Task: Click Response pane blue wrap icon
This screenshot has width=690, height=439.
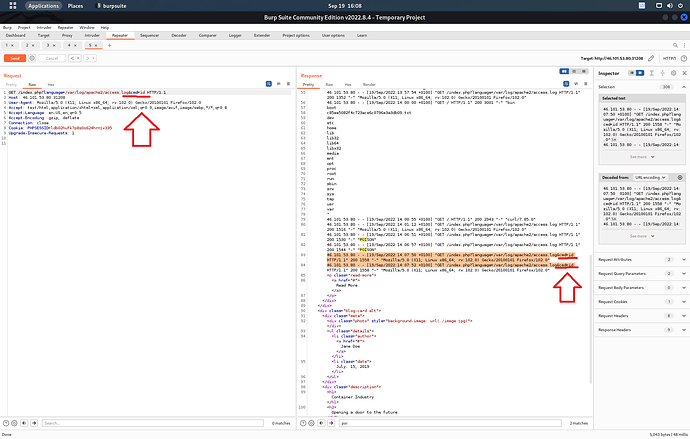Action: coord(566,84)
